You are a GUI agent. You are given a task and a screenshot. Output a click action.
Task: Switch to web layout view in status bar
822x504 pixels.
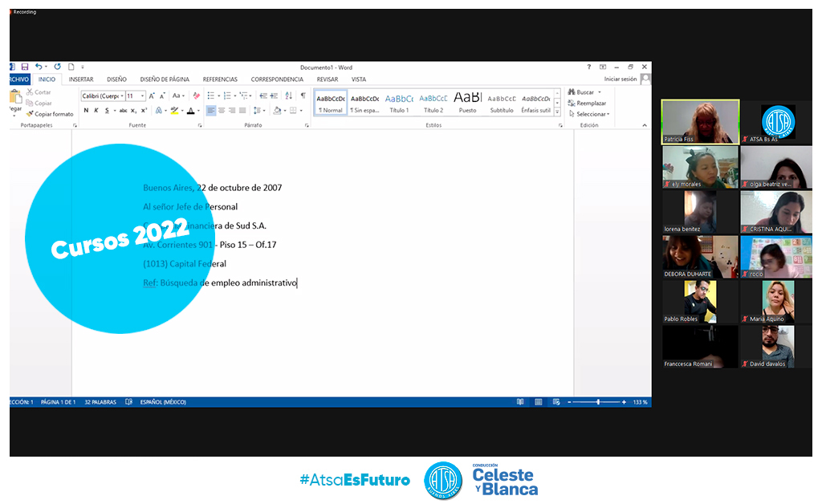[x=556, y=402]
